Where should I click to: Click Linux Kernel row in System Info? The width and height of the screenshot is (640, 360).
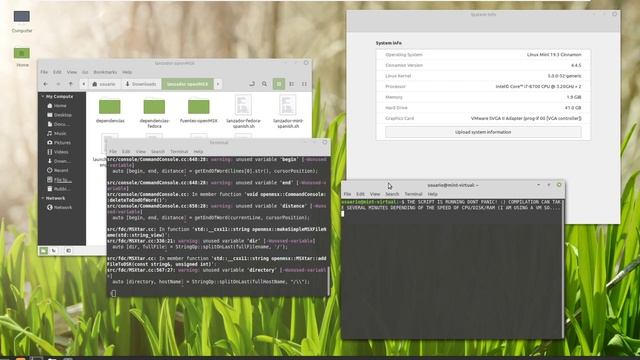coord(483,76)
